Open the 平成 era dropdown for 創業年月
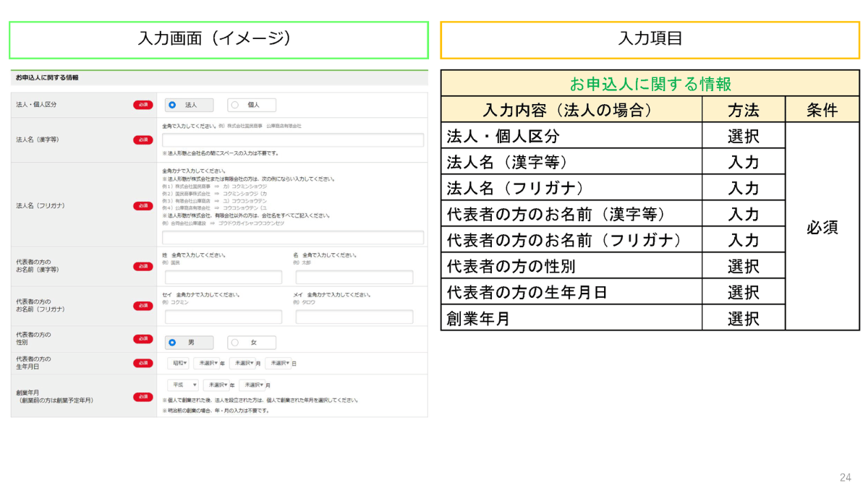 coord(183,385)
